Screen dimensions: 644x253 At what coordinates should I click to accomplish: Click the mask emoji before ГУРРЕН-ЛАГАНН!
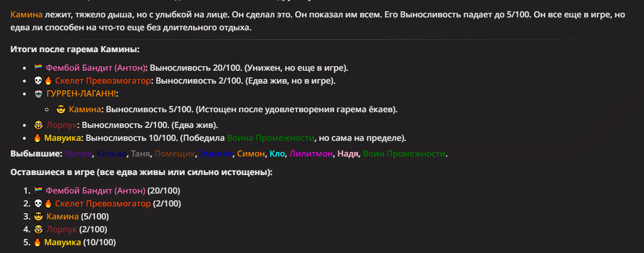tap(38, 94)
